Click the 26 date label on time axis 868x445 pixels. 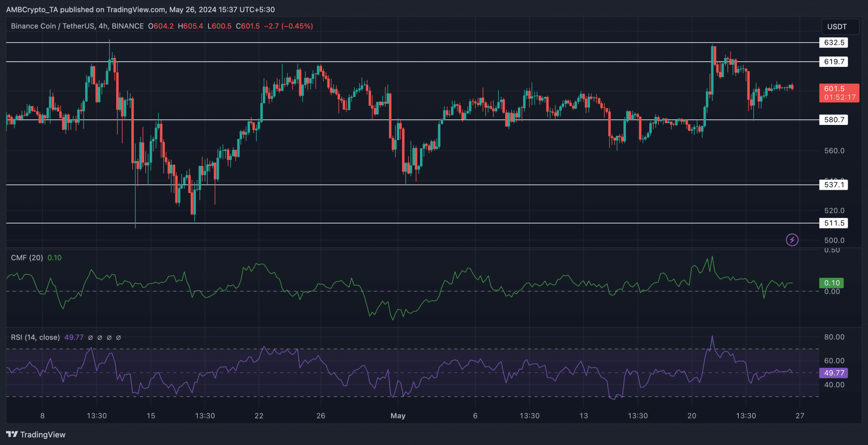click(321, 416)
